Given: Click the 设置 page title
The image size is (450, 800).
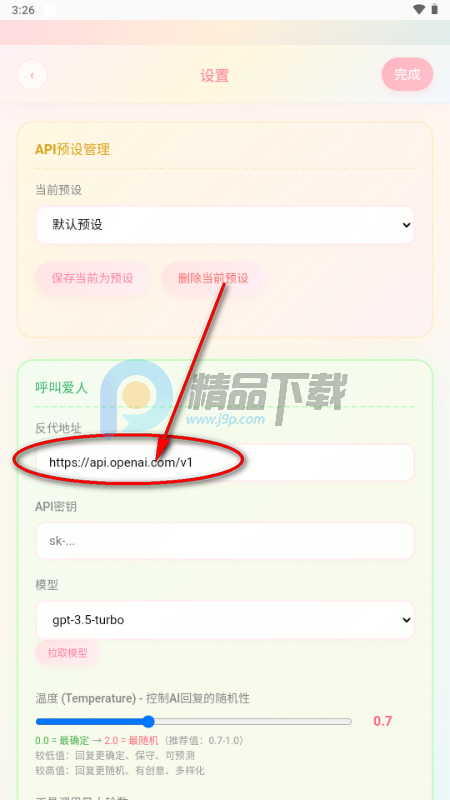Looking at the screenshot, I should point(214,76).
